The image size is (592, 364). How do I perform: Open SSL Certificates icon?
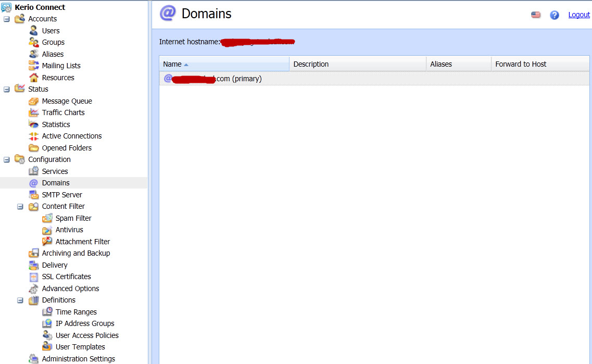34,277
